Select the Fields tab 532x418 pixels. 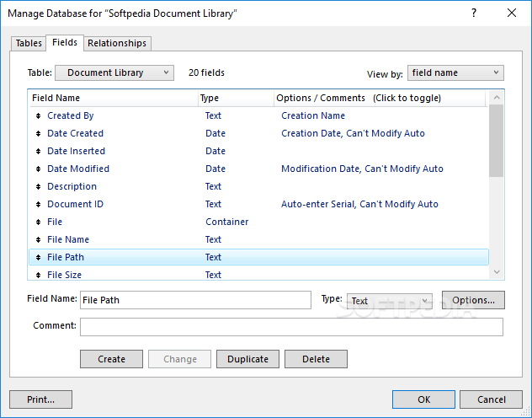(x=65, y=42)
